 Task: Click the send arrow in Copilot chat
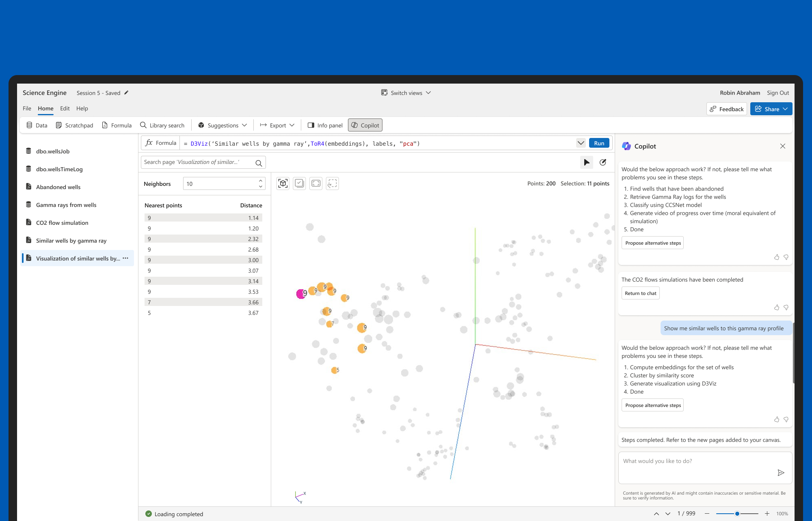(780, 473)
